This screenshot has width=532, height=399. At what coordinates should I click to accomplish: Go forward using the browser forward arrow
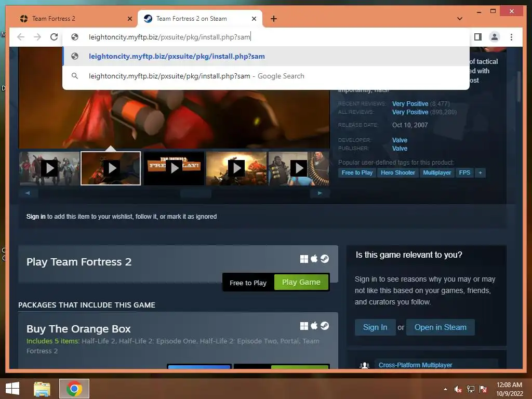click(x=37, y=37)
